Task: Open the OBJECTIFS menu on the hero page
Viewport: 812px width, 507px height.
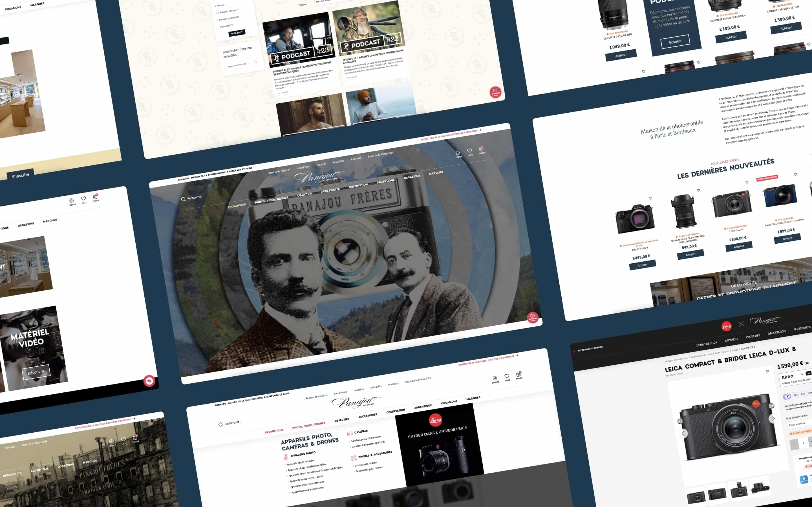Action: coord(304,194)
